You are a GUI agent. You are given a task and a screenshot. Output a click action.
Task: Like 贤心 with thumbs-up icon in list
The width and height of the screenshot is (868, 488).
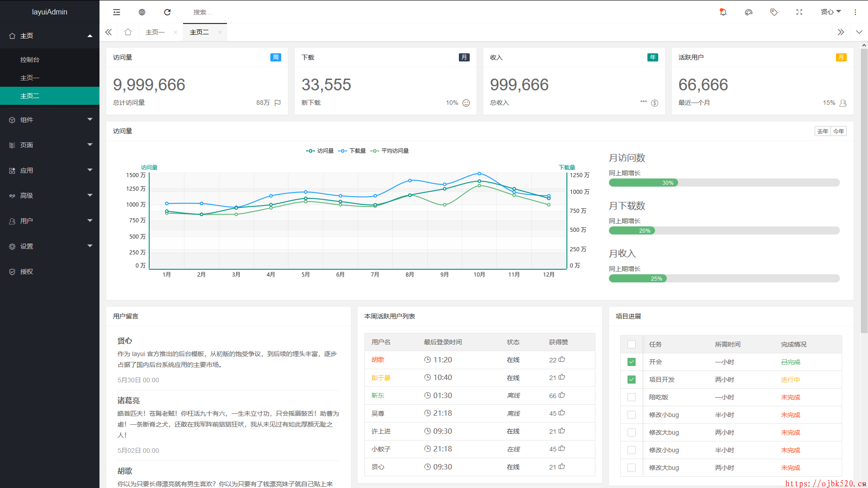pos(562,467)
